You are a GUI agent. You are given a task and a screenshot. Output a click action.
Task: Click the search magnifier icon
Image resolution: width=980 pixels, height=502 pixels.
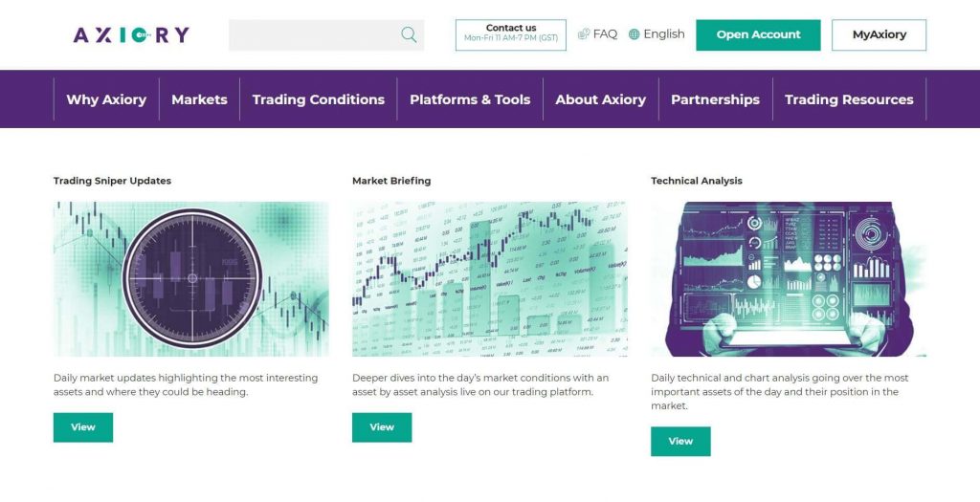pos(409,35)
